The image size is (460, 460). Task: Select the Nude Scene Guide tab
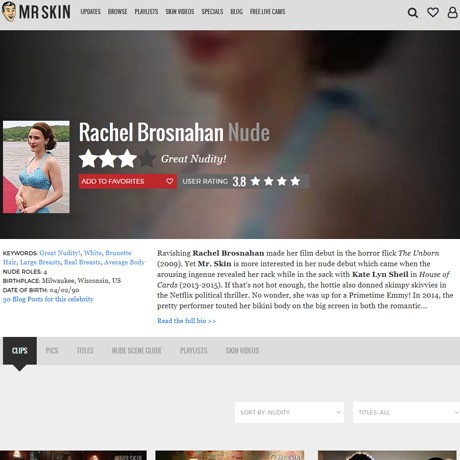pyautogui.click(x=137, y=351)
